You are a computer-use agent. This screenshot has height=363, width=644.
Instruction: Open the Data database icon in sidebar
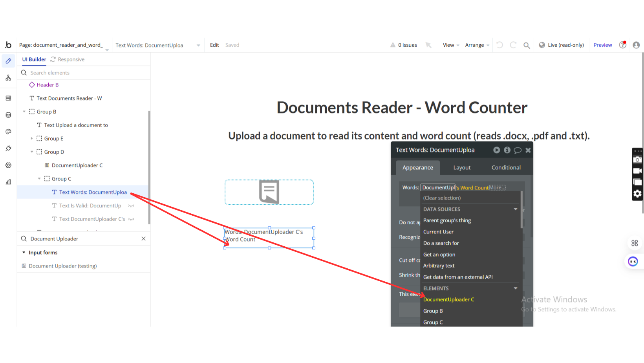pos(8,115)
